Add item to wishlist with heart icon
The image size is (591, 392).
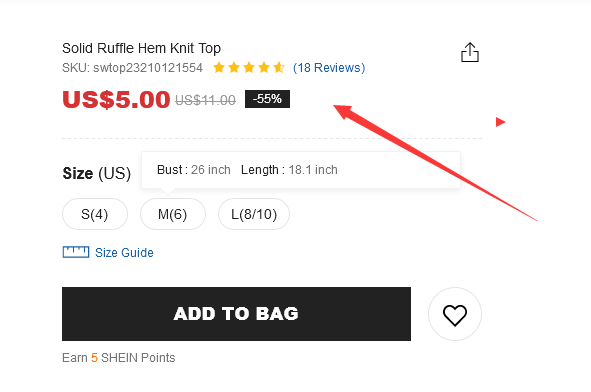(455, 314)
